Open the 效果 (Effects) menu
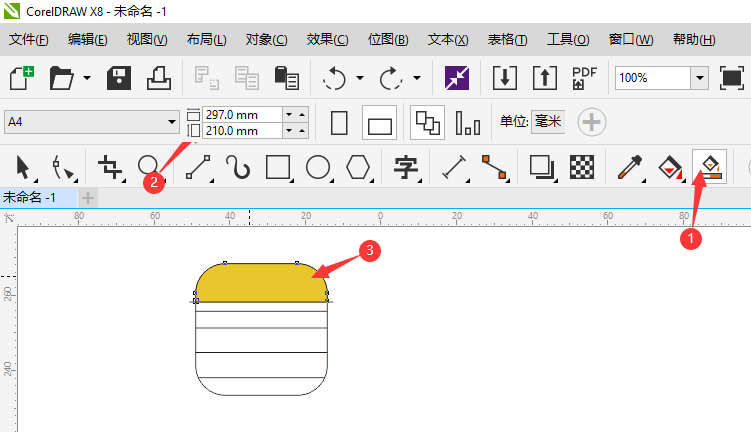Viewport: 751px width, 432px height. pyautogui.click(x=327, y=40)
